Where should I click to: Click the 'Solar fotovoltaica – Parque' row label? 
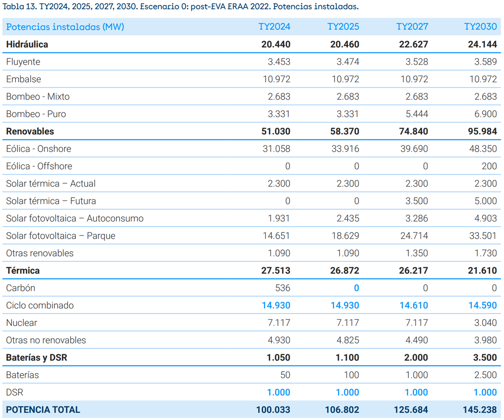(x=60, y=236)
